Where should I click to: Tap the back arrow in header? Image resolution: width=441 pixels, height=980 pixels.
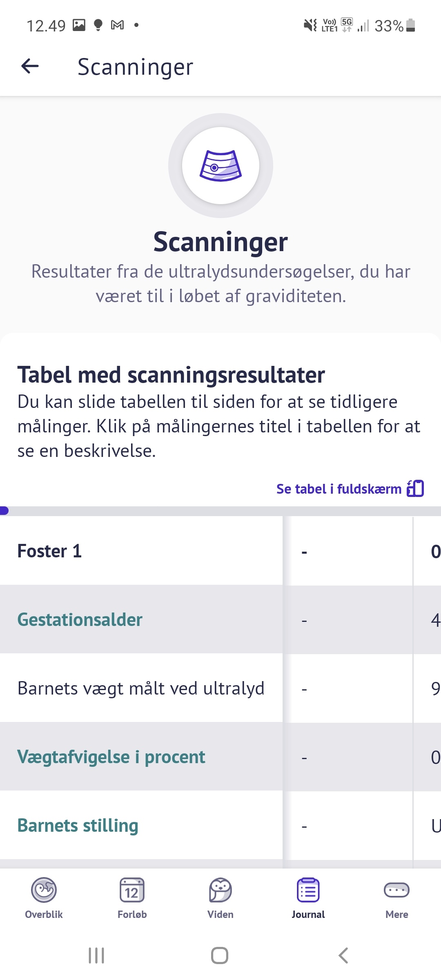point(30,66)
